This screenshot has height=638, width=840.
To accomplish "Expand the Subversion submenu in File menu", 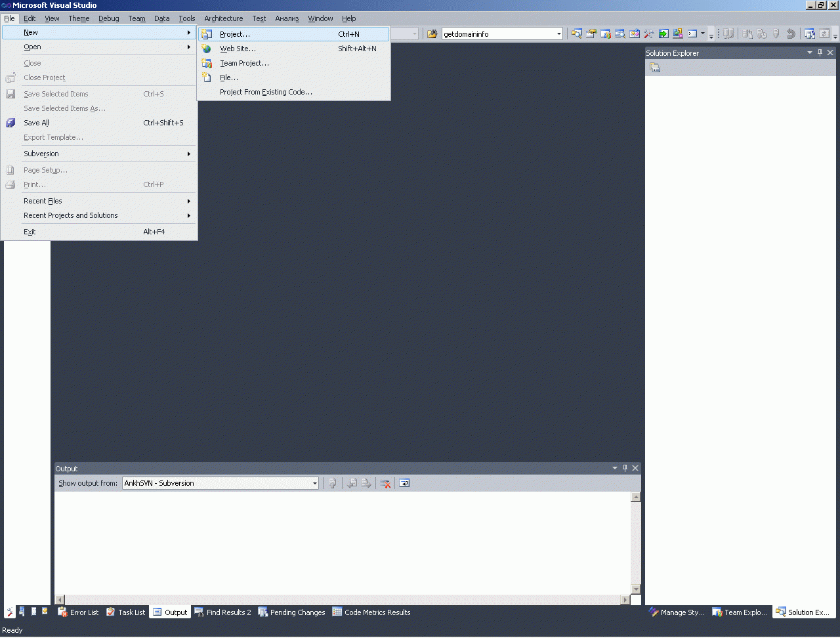I will tap(100, 154).
